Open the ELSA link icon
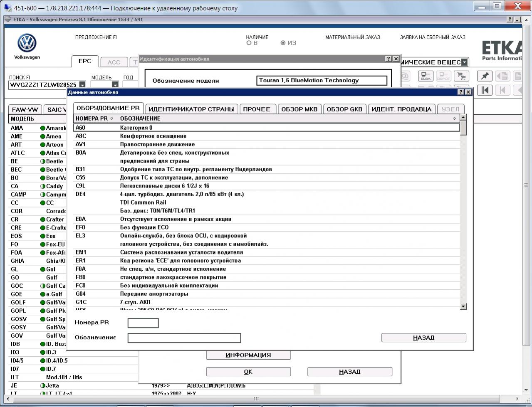 click(x=426, y=76)
